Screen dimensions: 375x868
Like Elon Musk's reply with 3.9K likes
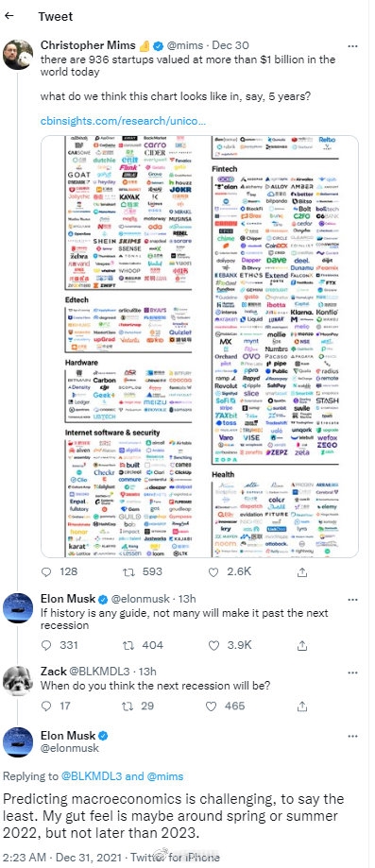tap(213, 645)
